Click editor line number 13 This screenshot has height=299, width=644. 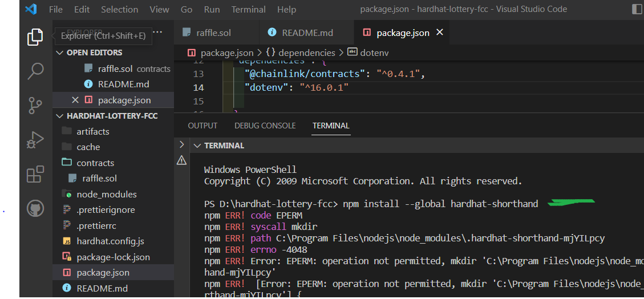pyautogui.click(x=199, y=74)
